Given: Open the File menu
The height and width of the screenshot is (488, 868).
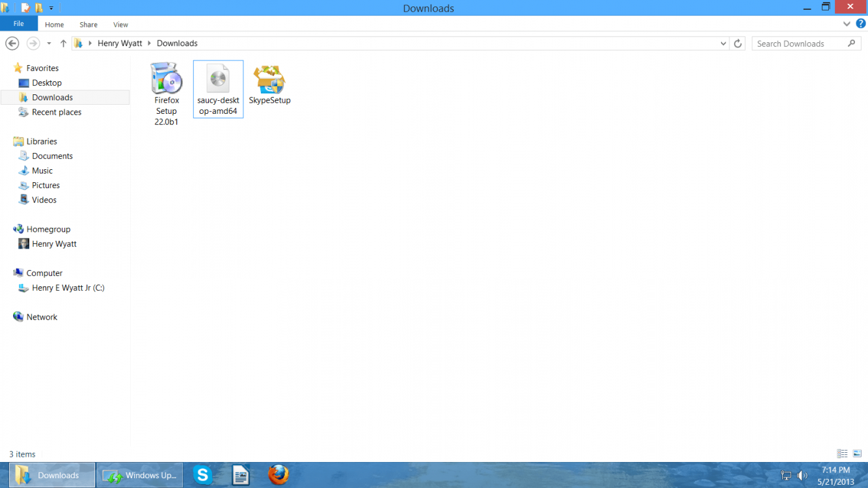Looking at the screenshot, I should click(x=19, y=23).
